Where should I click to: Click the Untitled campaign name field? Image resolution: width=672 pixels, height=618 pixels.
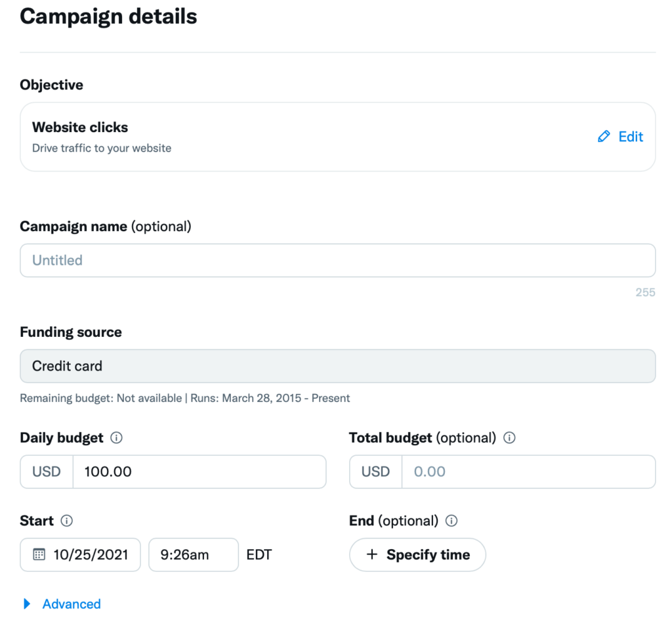(337, 260)
